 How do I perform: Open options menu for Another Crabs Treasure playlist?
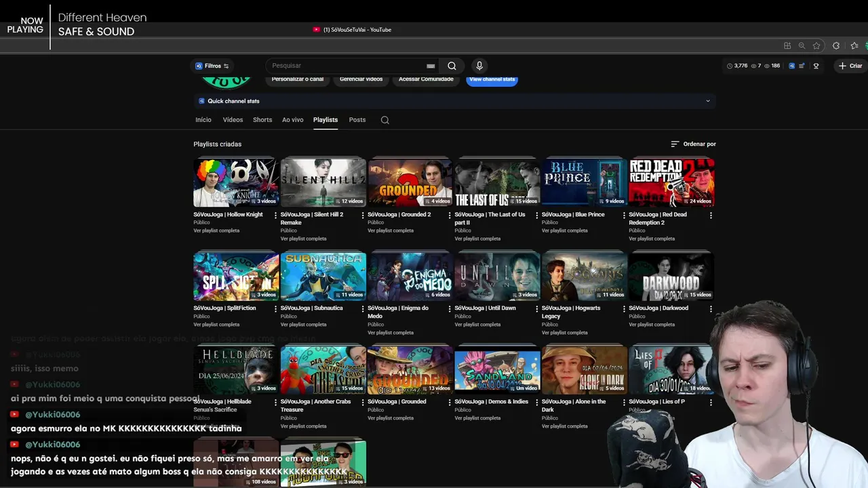pos(362,402)
